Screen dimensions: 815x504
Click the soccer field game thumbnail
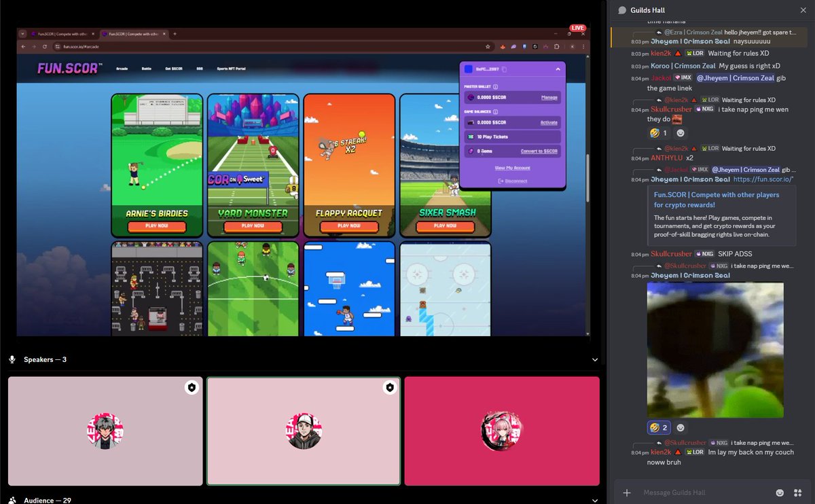253,289
